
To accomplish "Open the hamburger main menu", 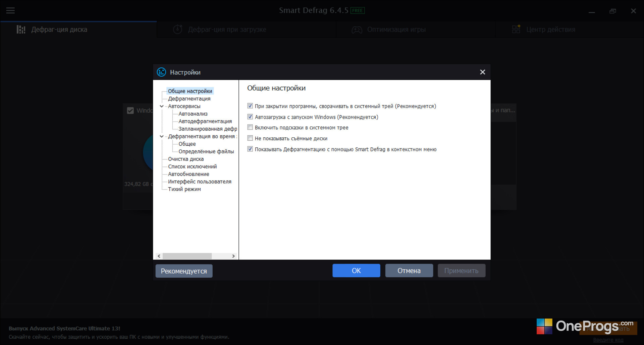I will (x=10, y=10).
